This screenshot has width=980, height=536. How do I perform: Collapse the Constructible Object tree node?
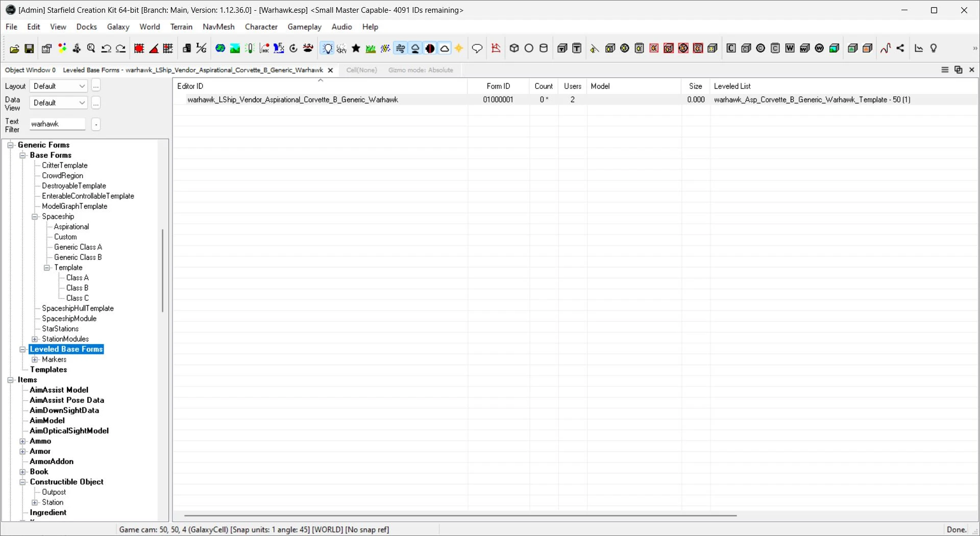click(x=22, y=482)
